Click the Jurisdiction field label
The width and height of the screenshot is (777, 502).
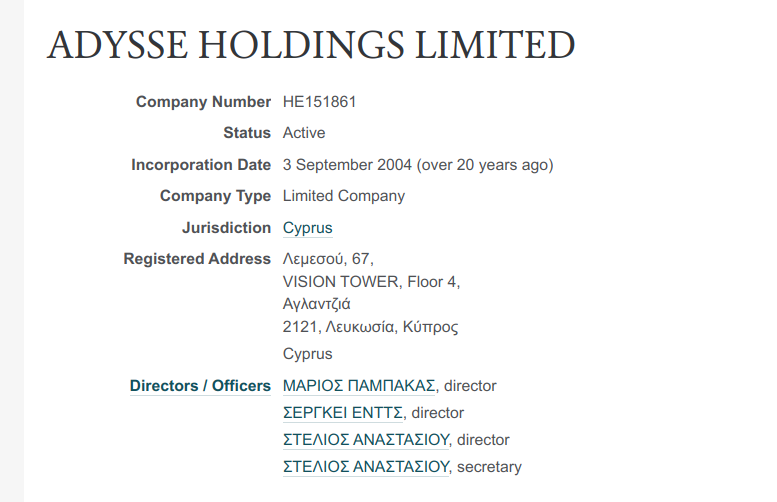click(x=226, y=227)
